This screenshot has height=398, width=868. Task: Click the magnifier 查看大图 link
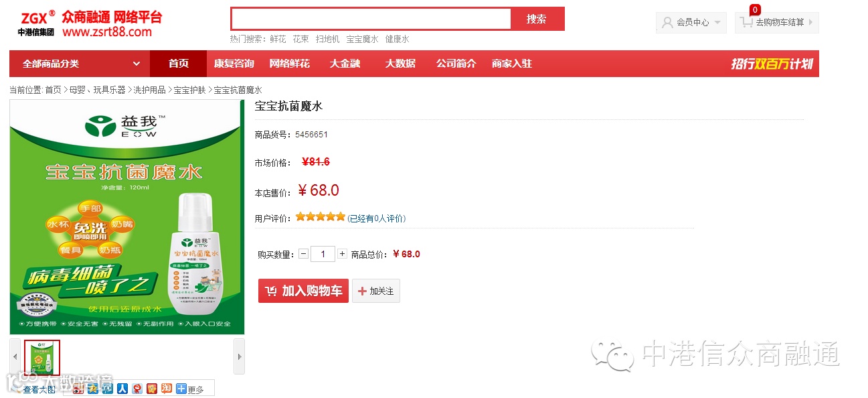(x=33, y=389)
